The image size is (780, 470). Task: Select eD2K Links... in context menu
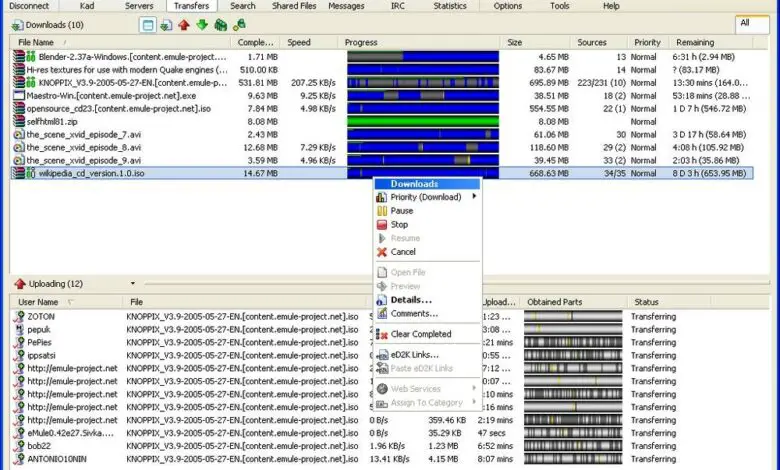414,354
